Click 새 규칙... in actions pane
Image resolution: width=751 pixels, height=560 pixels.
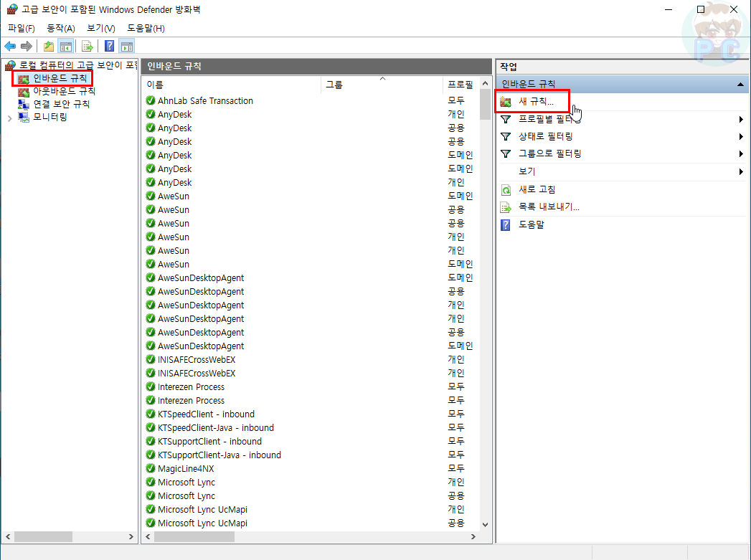tap(536, 102)
